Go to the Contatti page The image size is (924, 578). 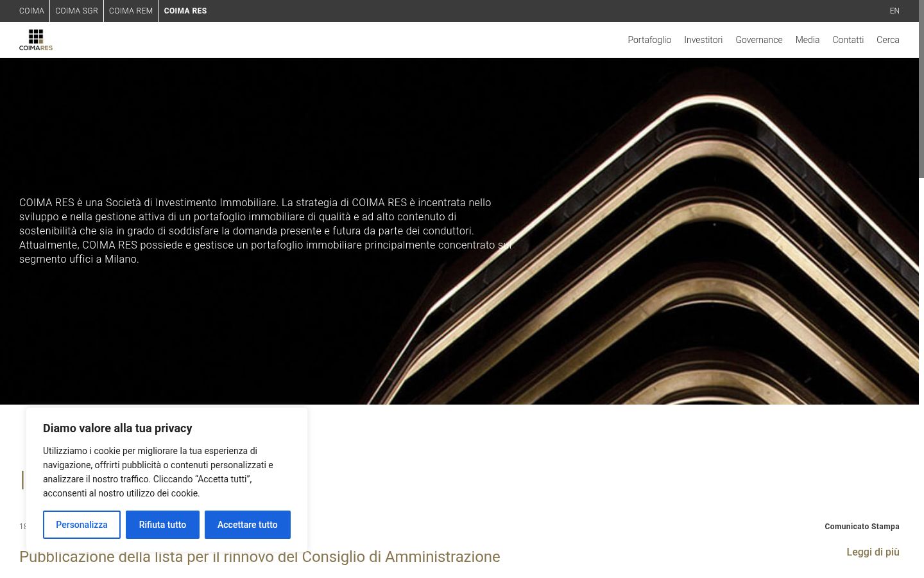pyautogui.click(x=848, y=40)
